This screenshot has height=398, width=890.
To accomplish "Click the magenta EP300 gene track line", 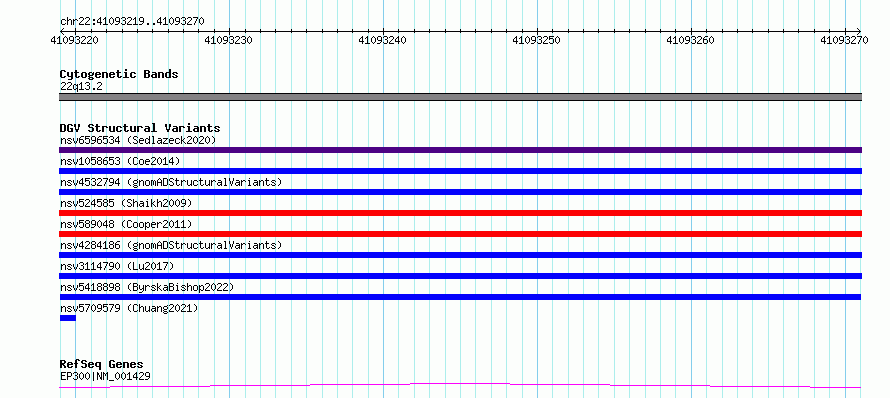I will [x=460, y=386].
